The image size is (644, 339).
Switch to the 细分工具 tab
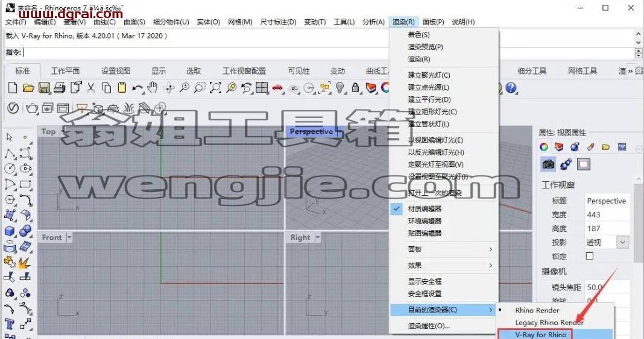pos(532,71)
